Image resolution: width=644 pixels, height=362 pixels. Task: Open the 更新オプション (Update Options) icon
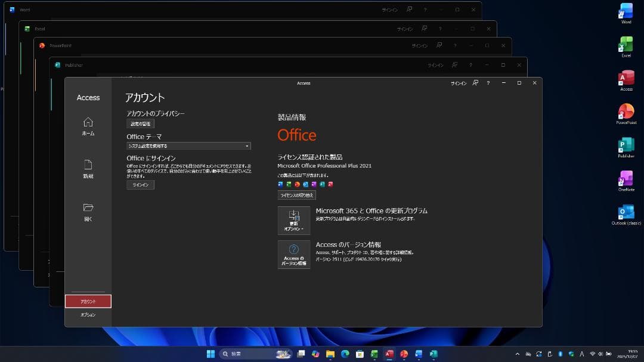293,220
